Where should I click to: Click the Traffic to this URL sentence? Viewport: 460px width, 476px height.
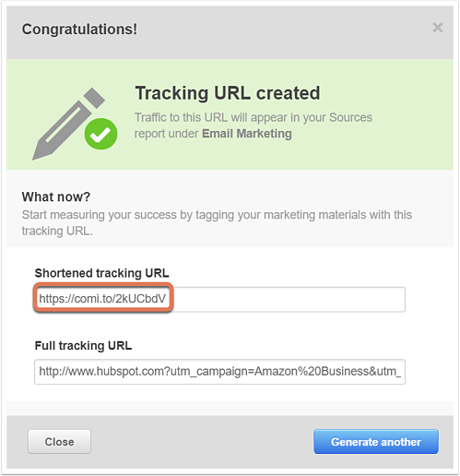coord(254,125)
